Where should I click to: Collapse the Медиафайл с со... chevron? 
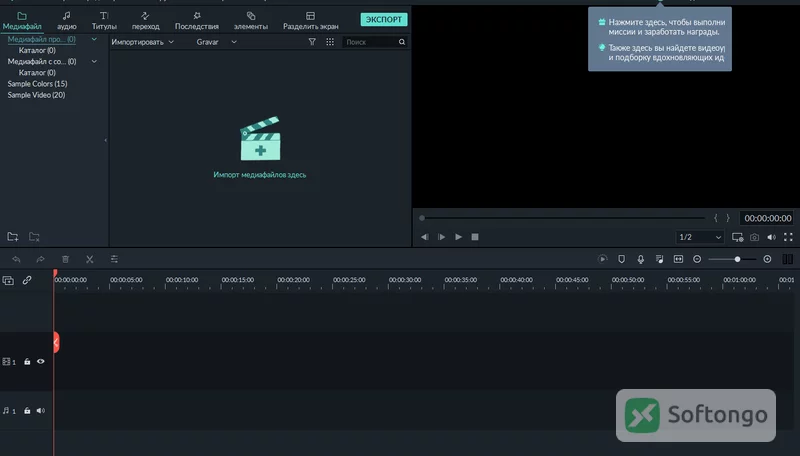coord(94,62)
